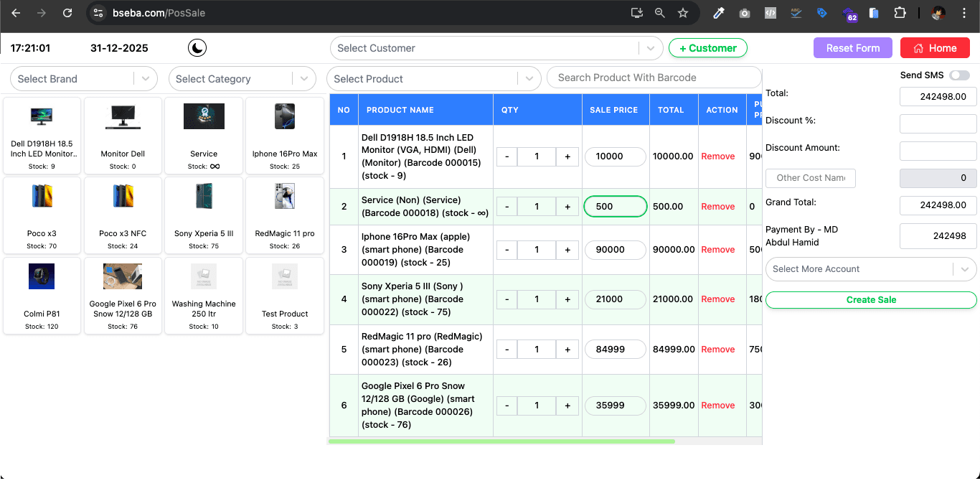Add Iphone 16Pro Max product tile
The height and width of the screenshot is (501, 980).
click(286, 135)
